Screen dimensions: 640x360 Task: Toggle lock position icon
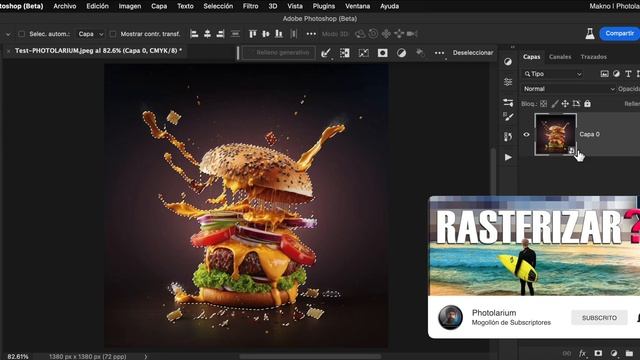pos(565,104)
